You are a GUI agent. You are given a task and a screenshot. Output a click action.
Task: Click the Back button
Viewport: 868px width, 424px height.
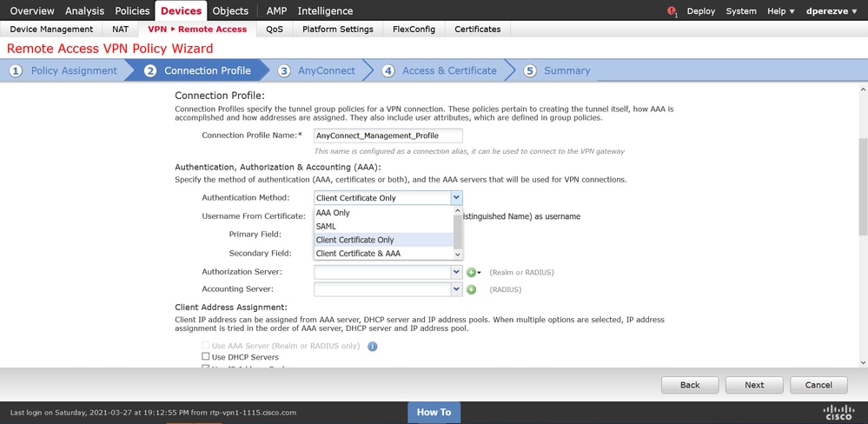tap(690, 385)
